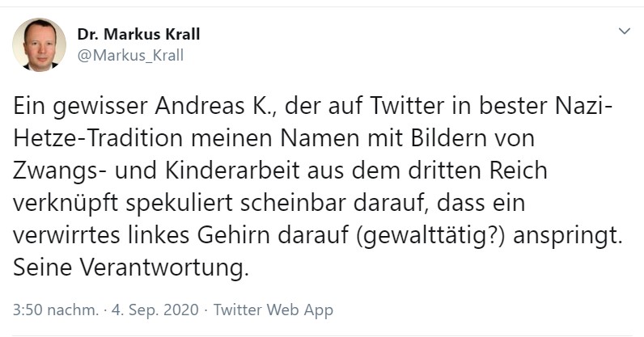The height and width of the screenshot is (337, 644).
Task: Open the Twitter Web App source link
Action: click(274, 310)
